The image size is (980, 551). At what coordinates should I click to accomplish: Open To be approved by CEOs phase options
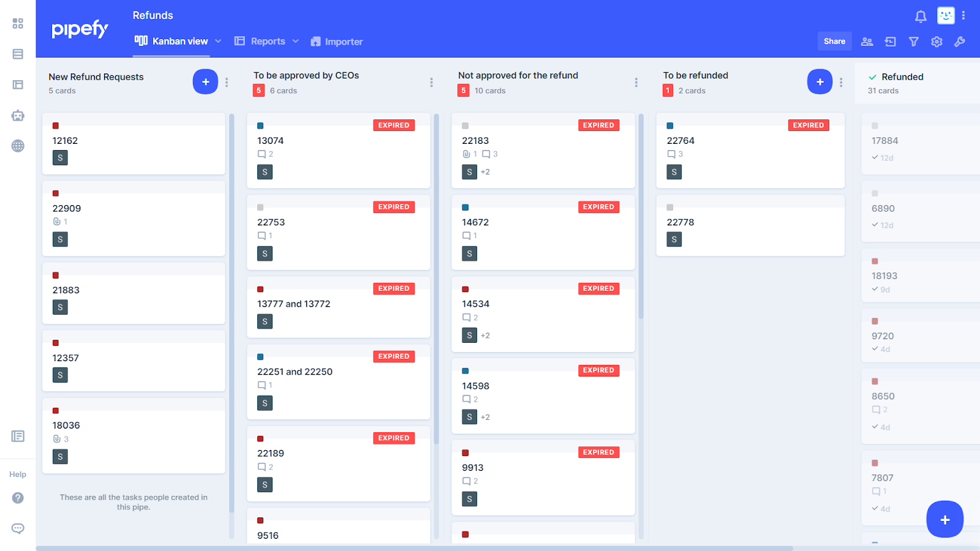click(431, 82)
